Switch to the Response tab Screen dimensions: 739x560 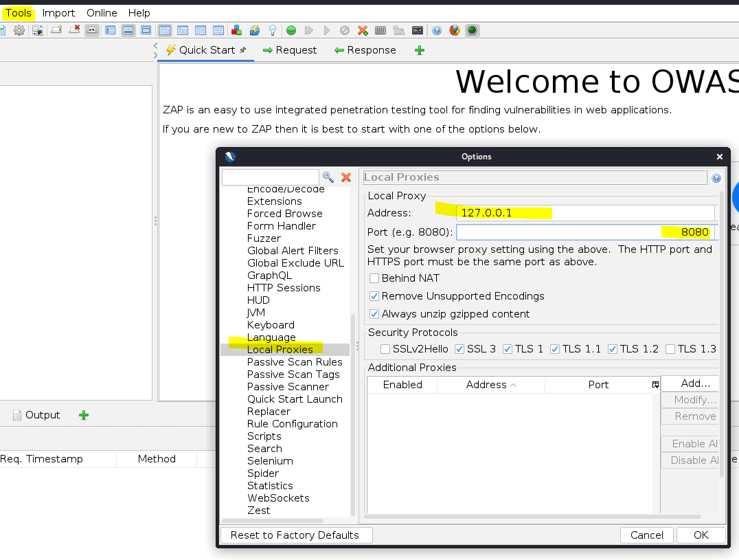point(365,50)
